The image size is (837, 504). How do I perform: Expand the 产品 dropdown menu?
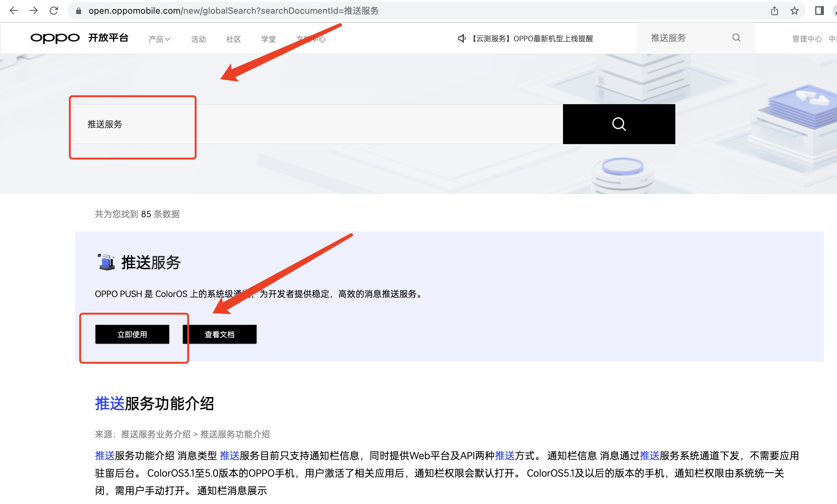159,39
